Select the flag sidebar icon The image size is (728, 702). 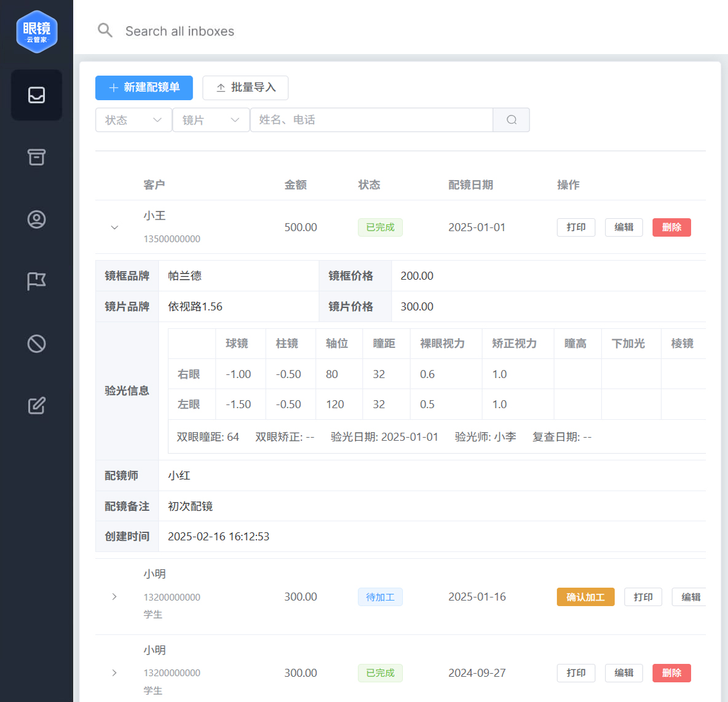tap(36, 282)
